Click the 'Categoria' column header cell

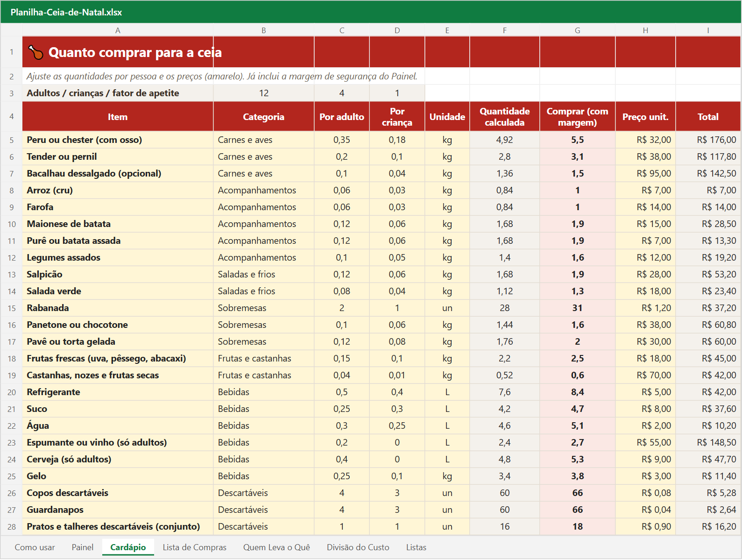(264, 117)
